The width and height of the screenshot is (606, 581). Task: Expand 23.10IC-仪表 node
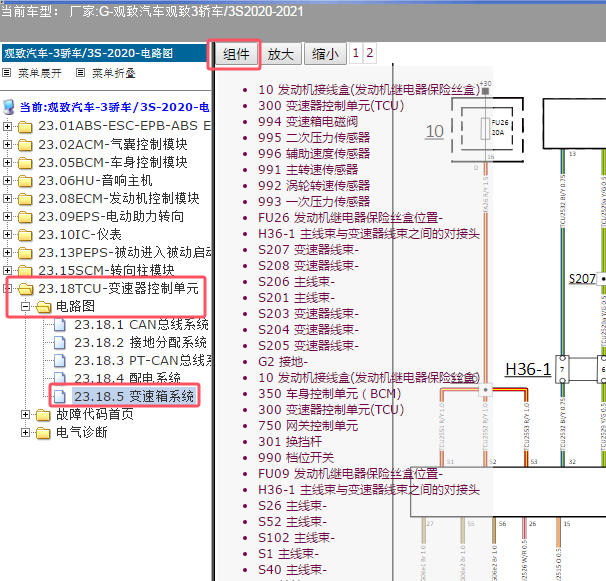(7, 234)
